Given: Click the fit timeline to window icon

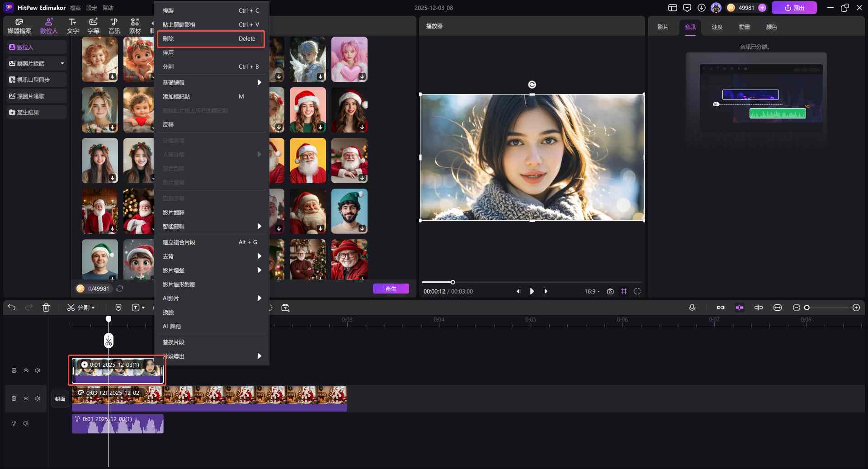Looking at the screenshot, I should tap(777, 308).
